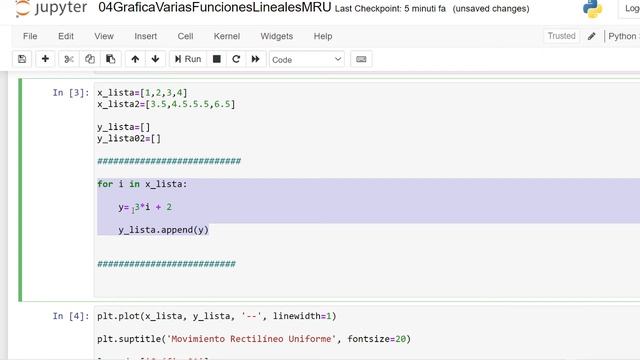Click the y_lista02=[] line

click(129, 138)
